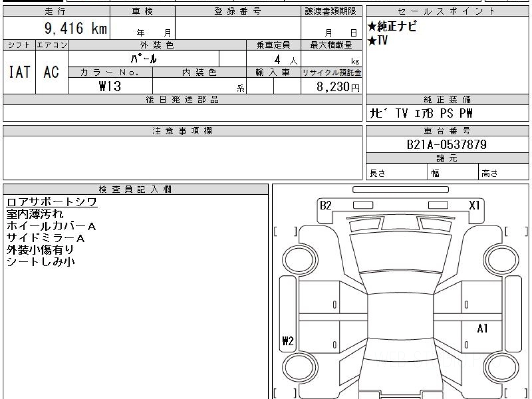The width and height of the screenshot is (532, 399).
Task: Click the A1 damage mark on diagram
Action: click(482, 329)
